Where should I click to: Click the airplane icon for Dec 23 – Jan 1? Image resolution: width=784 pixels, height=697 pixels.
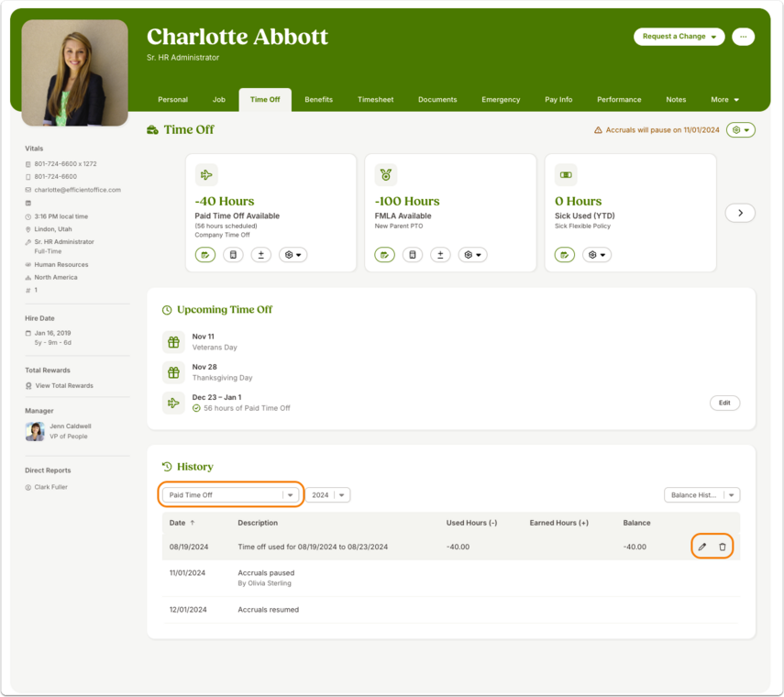173,403
